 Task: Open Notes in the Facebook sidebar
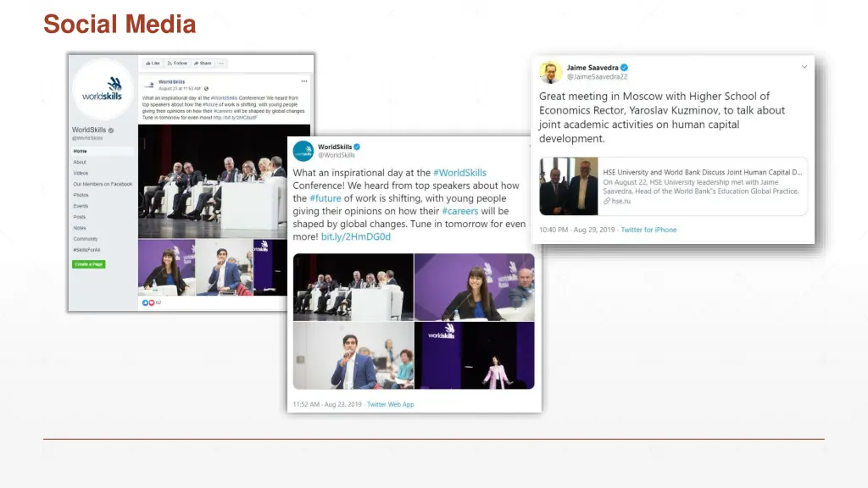pos(80,228)
